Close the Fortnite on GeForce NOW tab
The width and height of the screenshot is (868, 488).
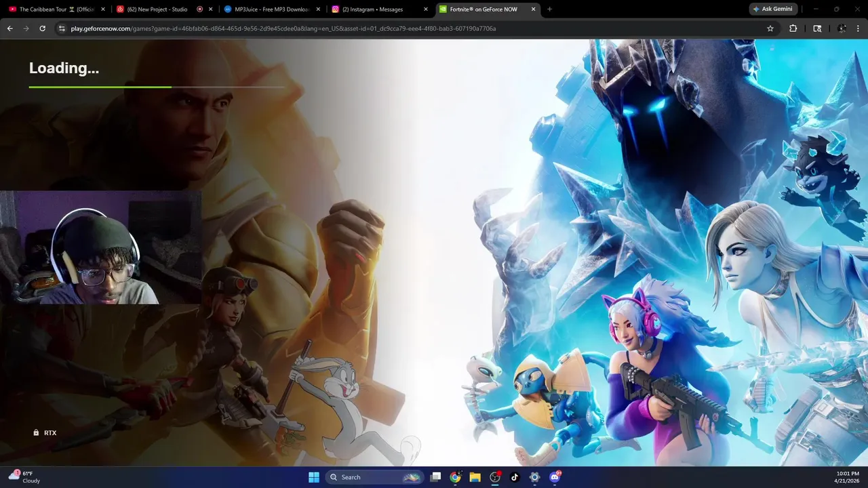(533, 9)
